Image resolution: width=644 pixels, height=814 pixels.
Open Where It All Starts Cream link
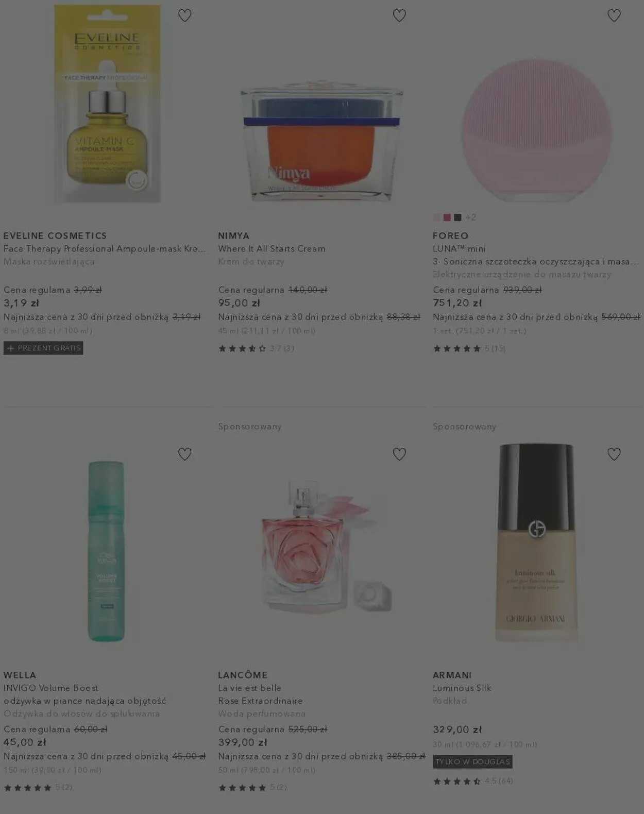coord(272,249)
